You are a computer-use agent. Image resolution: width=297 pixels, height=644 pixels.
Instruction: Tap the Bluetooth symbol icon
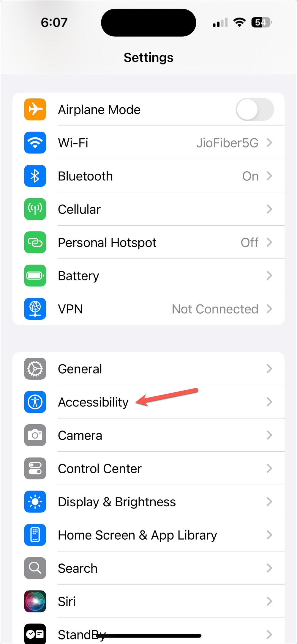click(x=35, y=176)
